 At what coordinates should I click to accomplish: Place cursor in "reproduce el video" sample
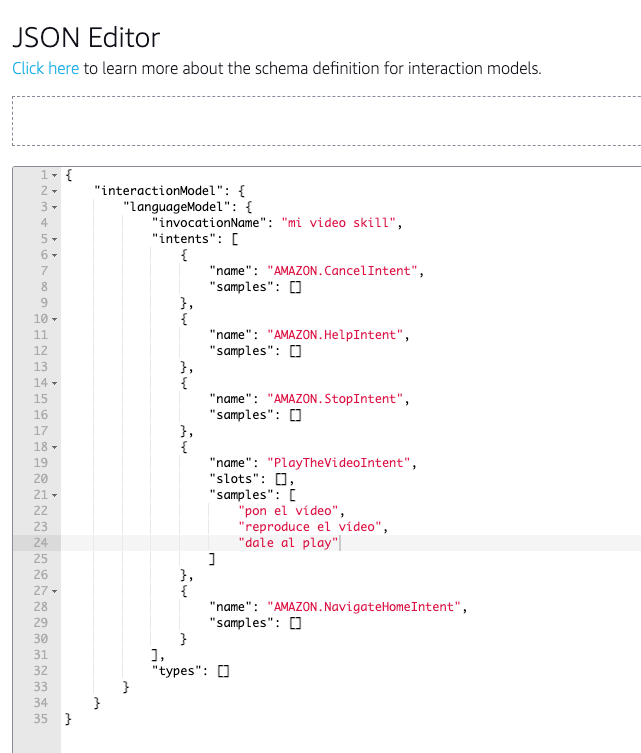point(311,527)
